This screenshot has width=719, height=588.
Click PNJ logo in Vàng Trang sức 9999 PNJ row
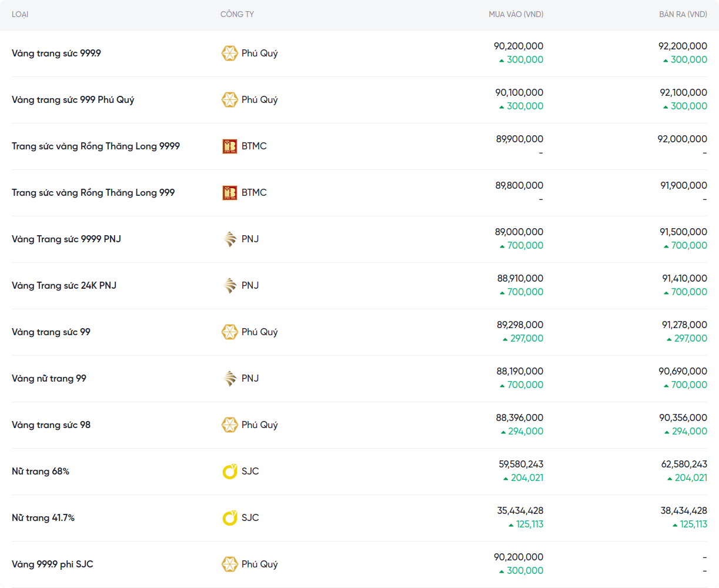click(x=229, y=239)
